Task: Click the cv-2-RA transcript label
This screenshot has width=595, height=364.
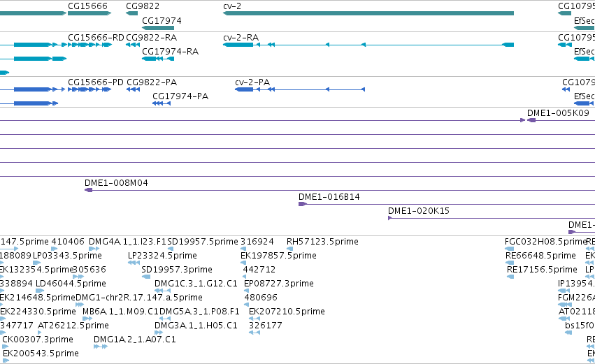Action: pos(241,38)
